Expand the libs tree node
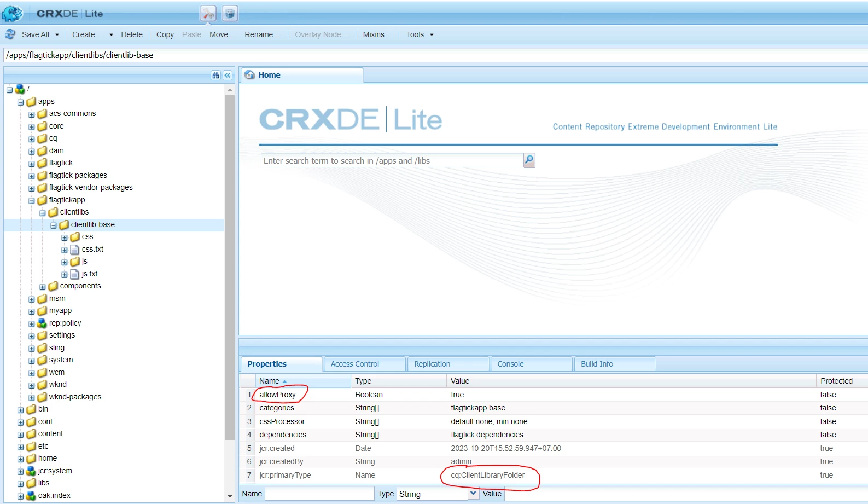Screen dimensions: 868x504 pos(20,484)
